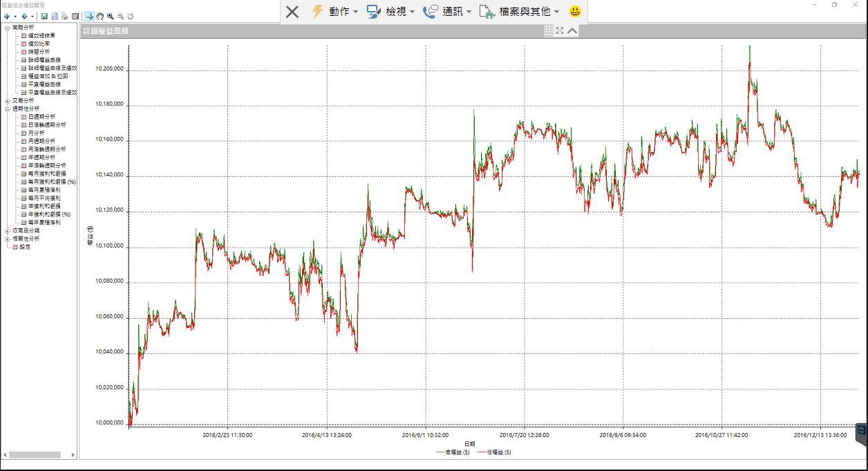This screenshot has width=868, height=471.
Task: Expand the 相關性分析 tree node
Action: click(8, 239)
